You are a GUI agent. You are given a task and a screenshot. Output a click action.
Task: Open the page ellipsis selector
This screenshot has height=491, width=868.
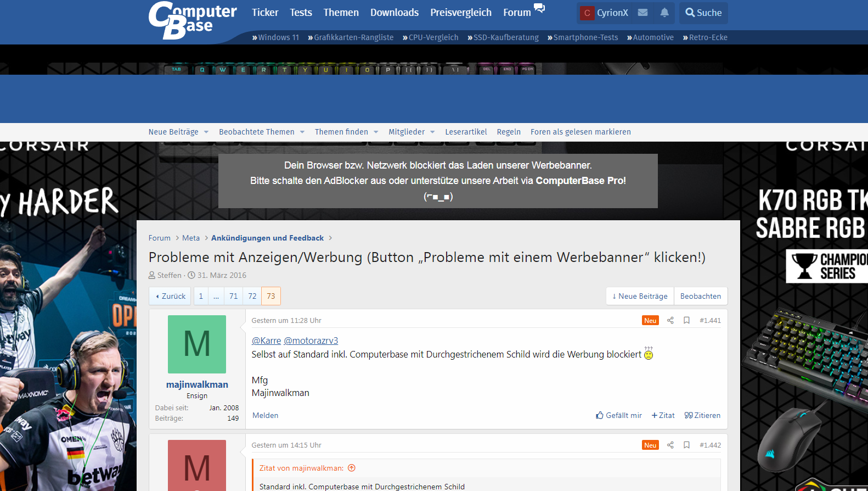pyautogui.click(x=216, y=296)
